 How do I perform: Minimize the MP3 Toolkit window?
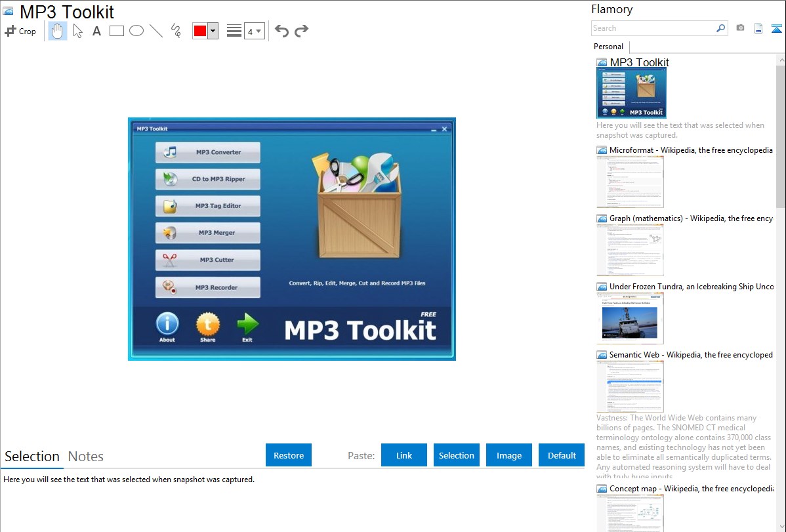point(434,129)
